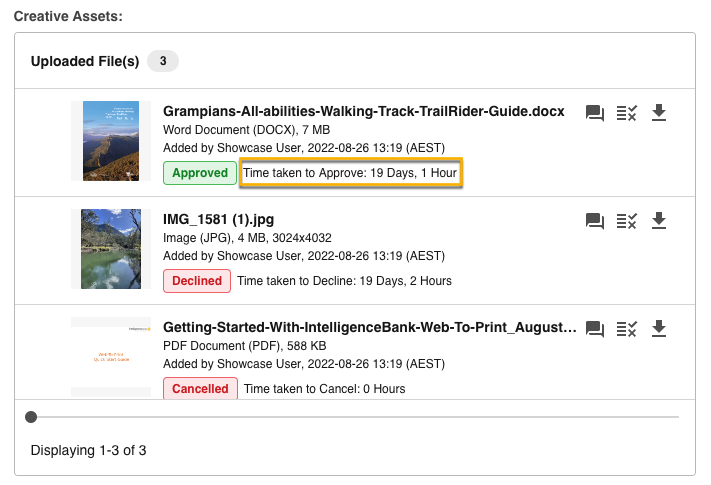Open Grampians-All-abilities-Walking-Track file name link

click(363, 111)
